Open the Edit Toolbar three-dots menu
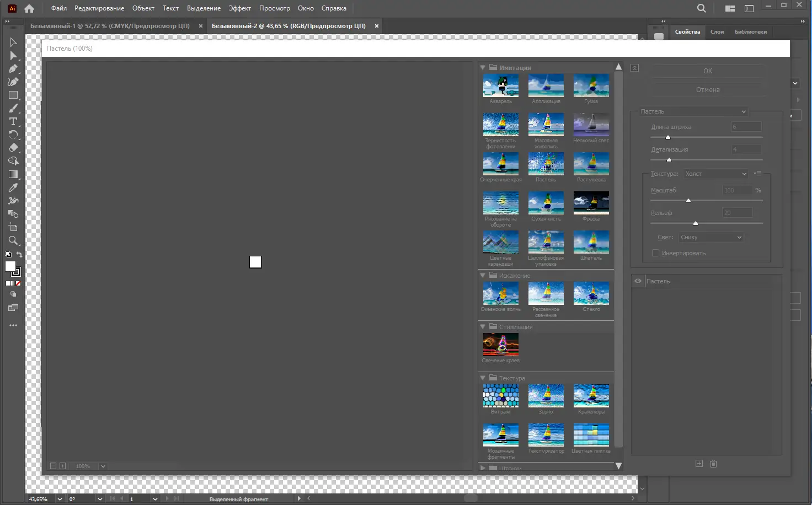The height and width of the screenshot is (505, 812). tap(13, 325)
